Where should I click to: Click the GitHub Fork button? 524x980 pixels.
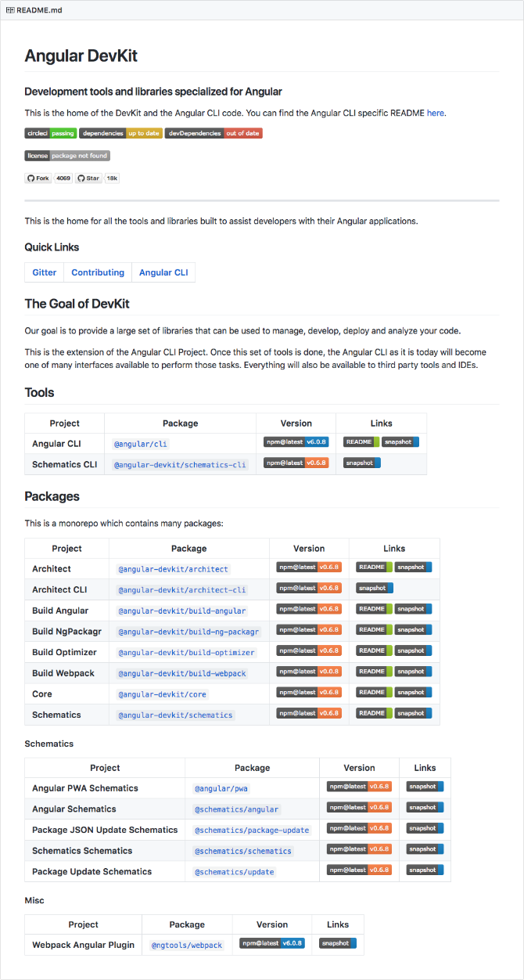[x=38, y=178]
